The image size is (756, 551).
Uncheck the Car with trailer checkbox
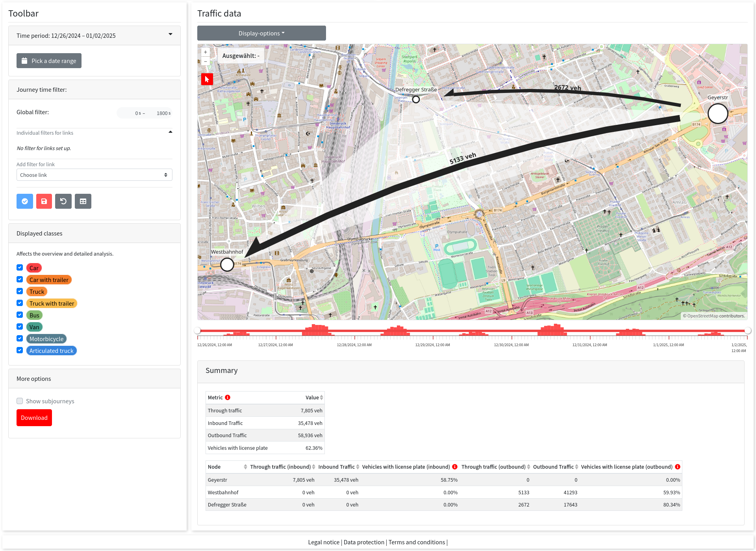[x=20, y=279]
